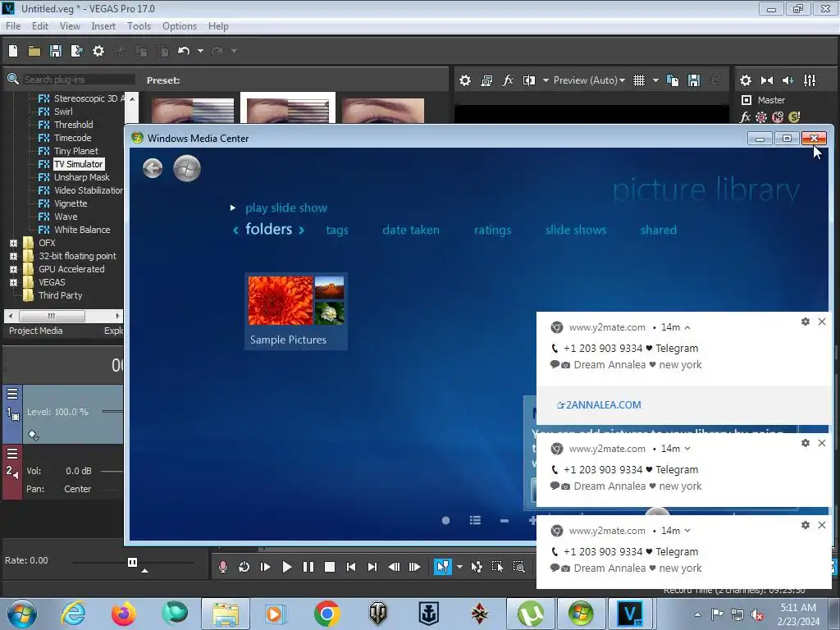The width and height of the screenshot is (840, 630).
Task: Adjust audio track Vol slider
Action: pos(112,471)
